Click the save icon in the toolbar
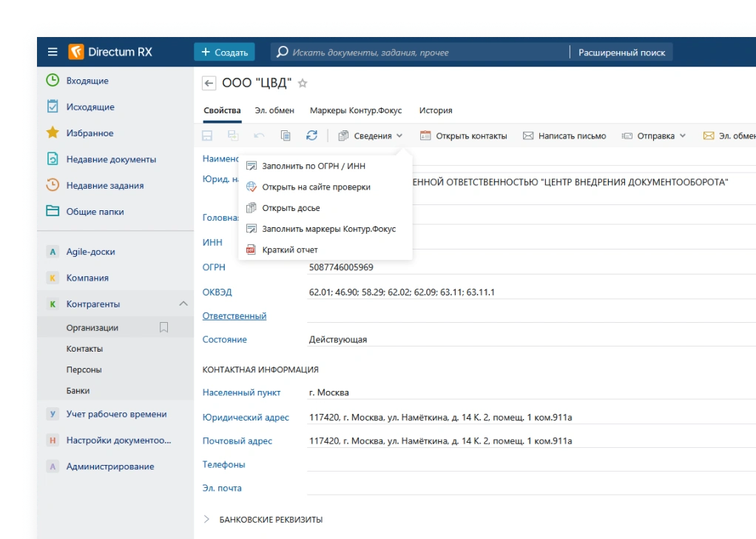The width and height of the screenshot is (756, 539). click(208, 135)
